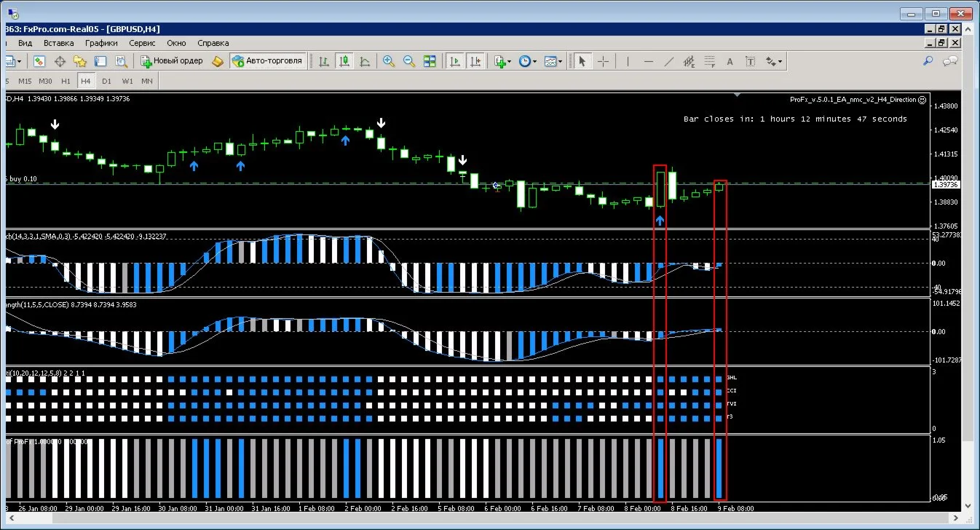Click the smiley expert advisor icon
The width and height of the screenshot is (980, 530).
click(922, 100)
